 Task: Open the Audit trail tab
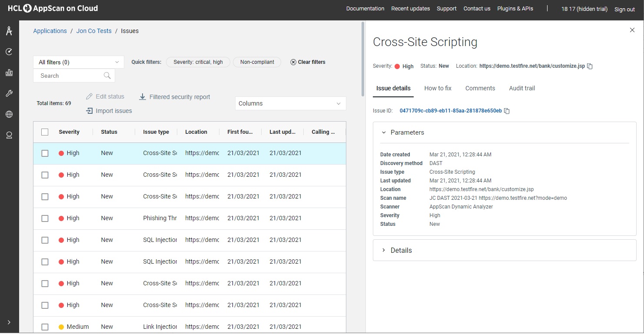[x=521, y=88]
